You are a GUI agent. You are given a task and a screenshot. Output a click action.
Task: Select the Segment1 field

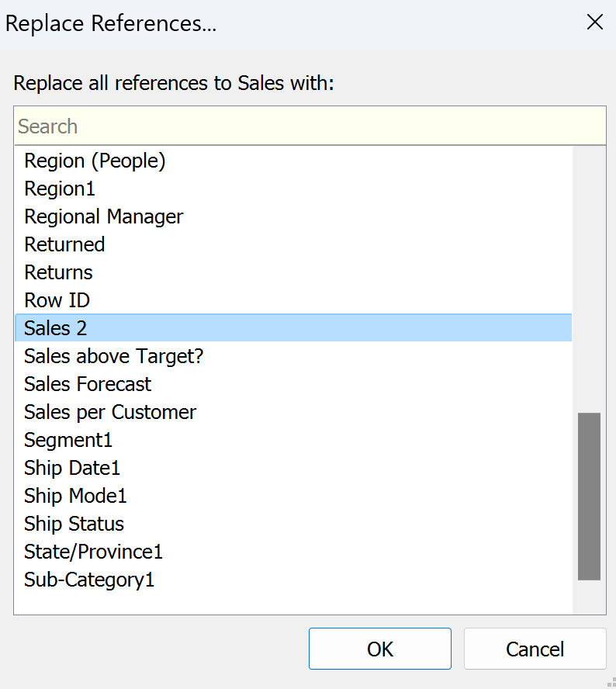click(68, 440)
